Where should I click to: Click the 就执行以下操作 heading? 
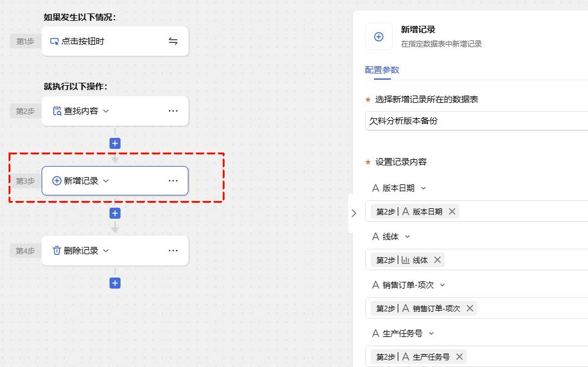point(75,86)
